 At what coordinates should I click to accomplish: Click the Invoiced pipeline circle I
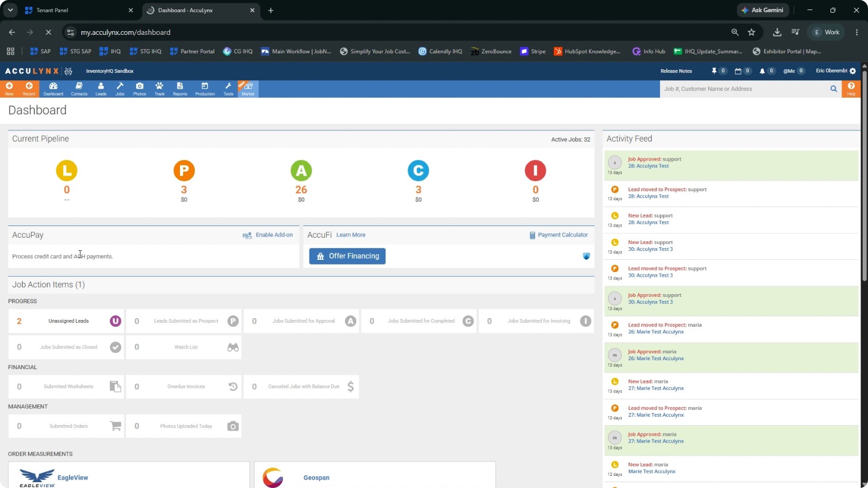tap(535, 171)
